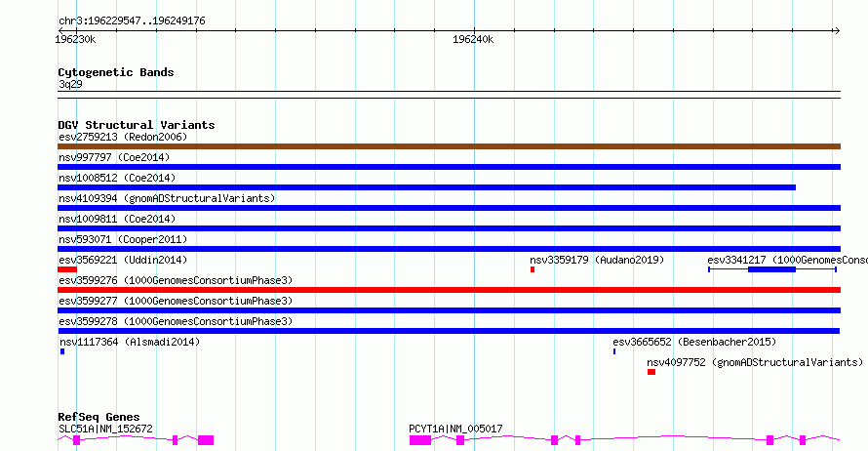Viewport: 868px width, 451px height.
Task: Click the small red esv3569221 variant block
Action: point(67,269)
